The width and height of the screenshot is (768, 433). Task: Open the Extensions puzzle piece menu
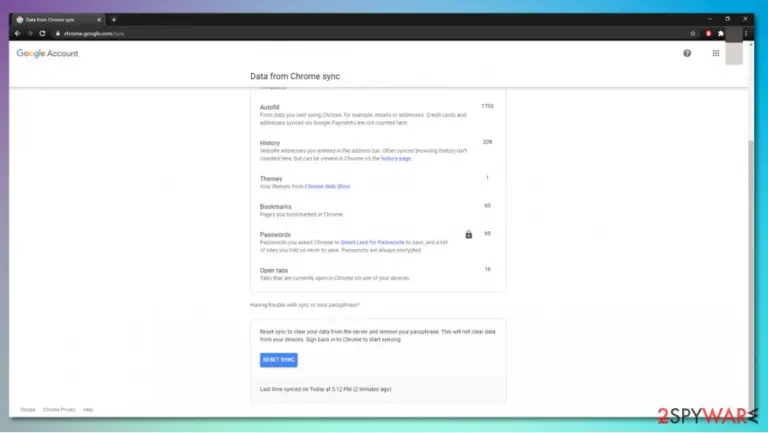(720, 33)
